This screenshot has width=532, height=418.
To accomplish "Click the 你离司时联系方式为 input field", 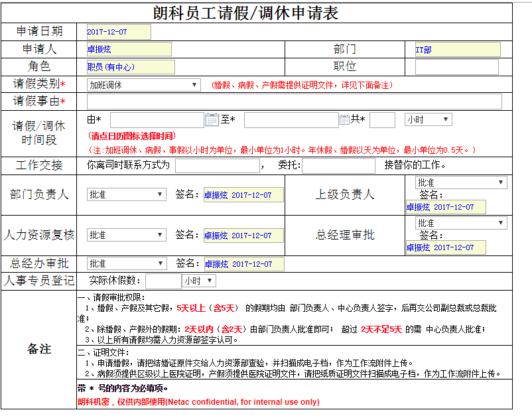I will tap(218, 166).
